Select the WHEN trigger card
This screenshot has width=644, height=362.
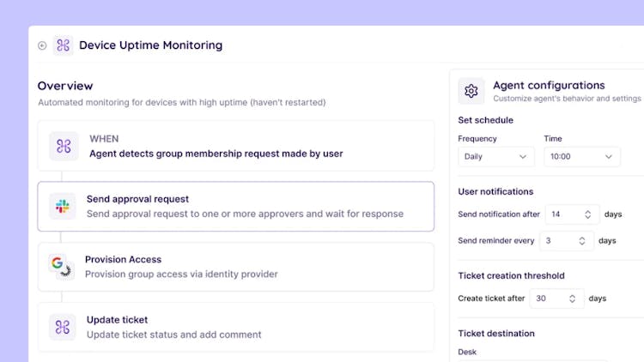[x=245, y=146]
